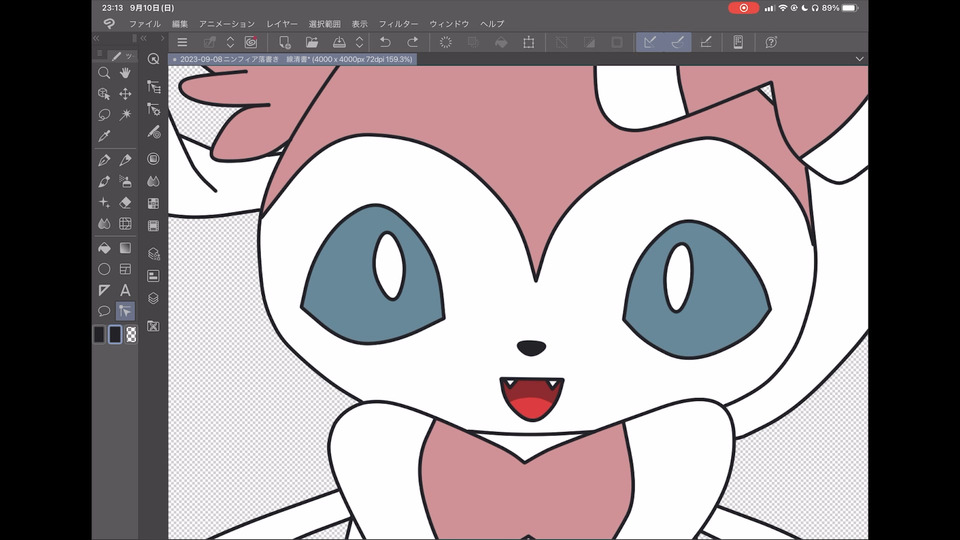Select the Gradient tool
This screenshot has width=960, height=540.
click(x=125, y=248)
